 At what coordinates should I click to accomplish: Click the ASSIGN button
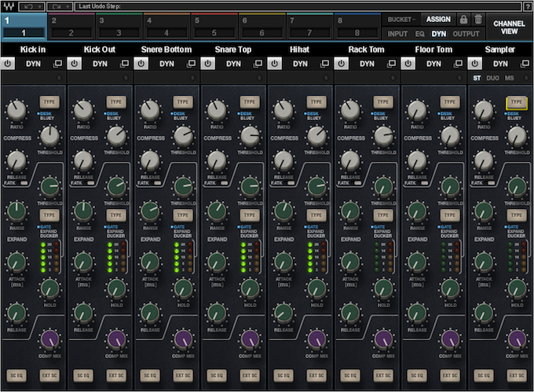coord(438,20)
